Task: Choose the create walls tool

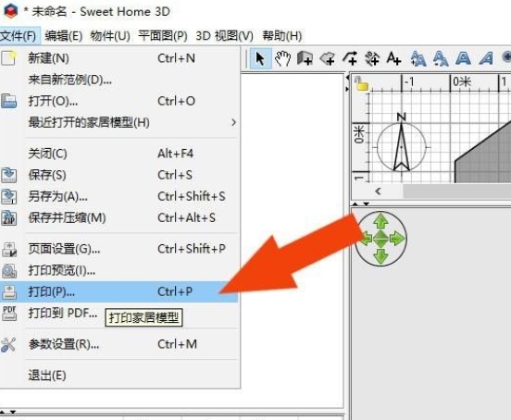Action: point(305,58)
